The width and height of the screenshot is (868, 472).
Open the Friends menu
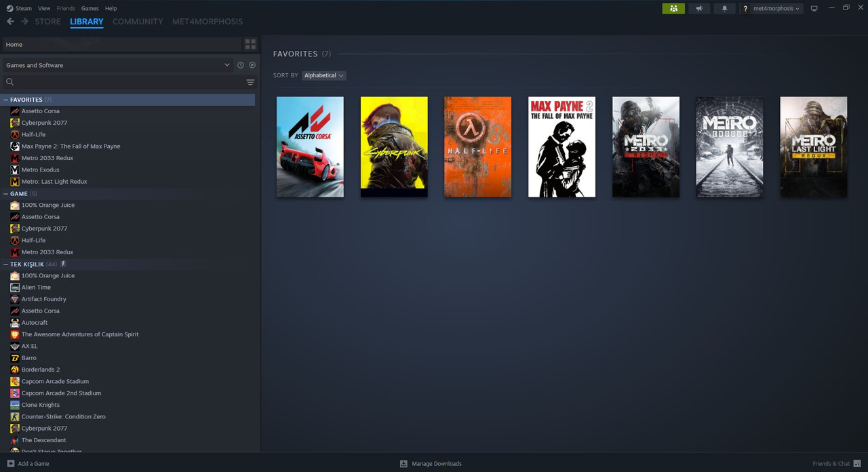(x=66, y=8)
